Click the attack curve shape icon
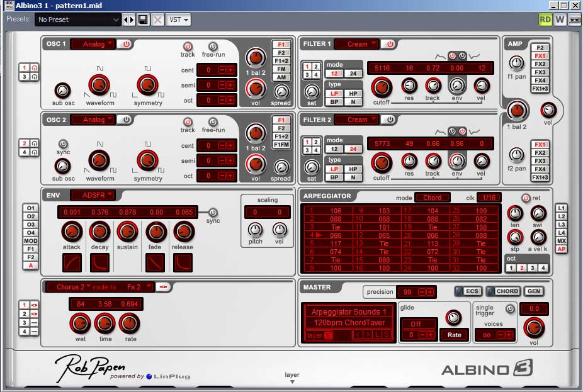 click(x=72, y=262)
